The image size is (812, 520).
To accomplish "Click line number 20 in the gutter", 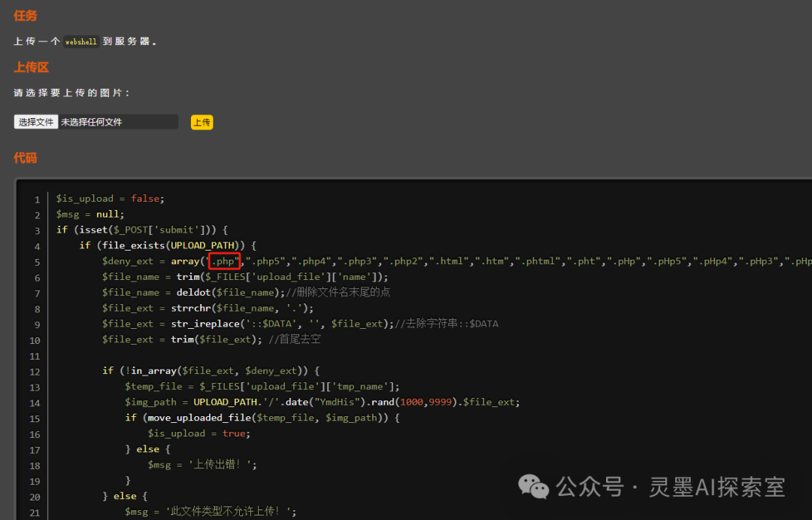I will coord(35,497).
